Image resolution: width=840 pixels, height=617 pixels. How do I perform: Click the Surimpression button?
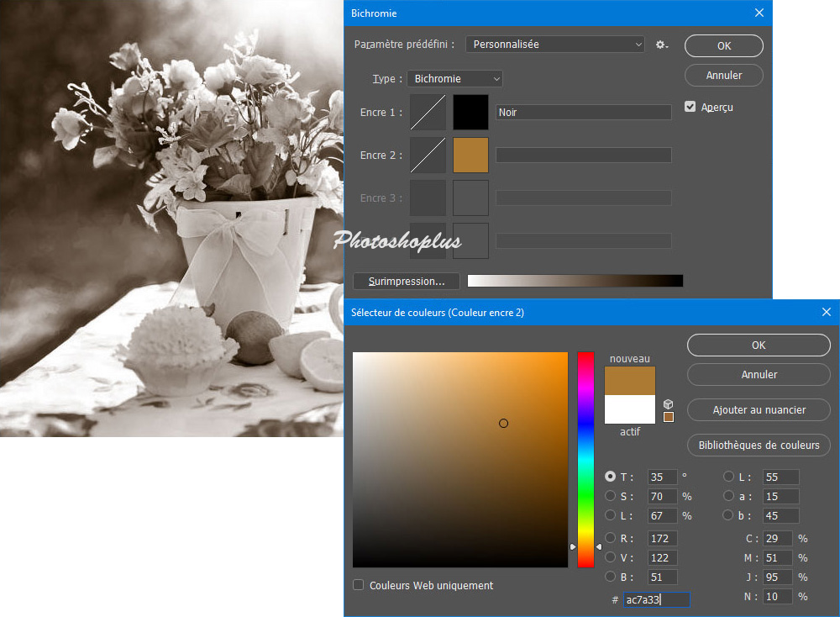(x=407, y=281)
